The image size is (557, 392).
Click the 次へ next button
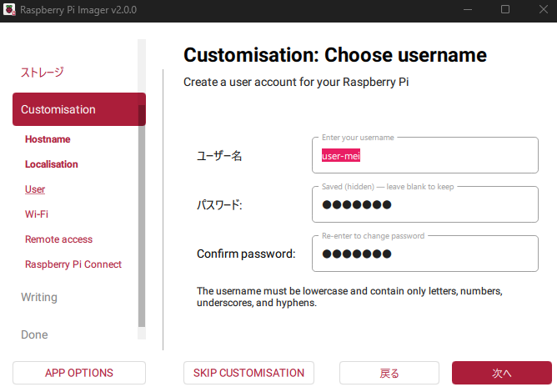coord(501,373)
